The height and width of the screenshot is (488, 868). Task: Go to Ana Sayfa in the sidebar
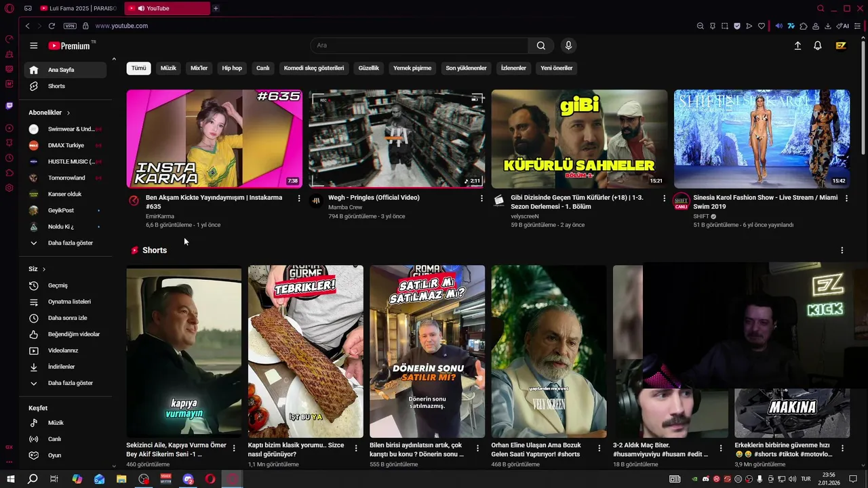pyautogui.click(x=65, y=70)
